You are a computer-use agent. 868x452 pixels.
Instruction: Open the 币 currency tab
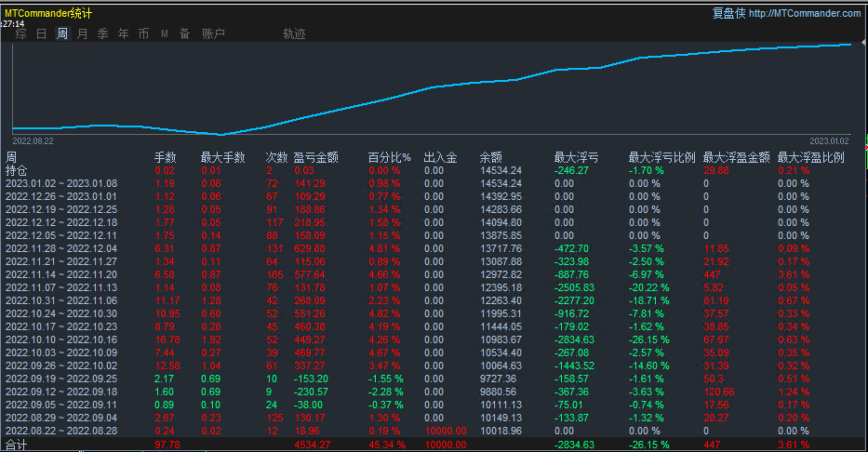coord(144,33)
